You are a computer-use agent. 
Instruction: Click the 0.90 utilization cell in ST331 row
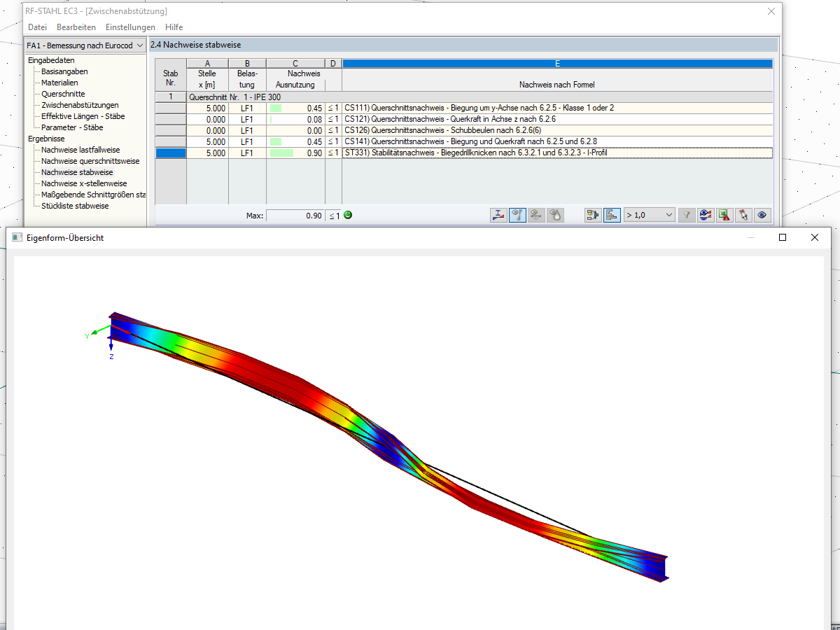295,153
